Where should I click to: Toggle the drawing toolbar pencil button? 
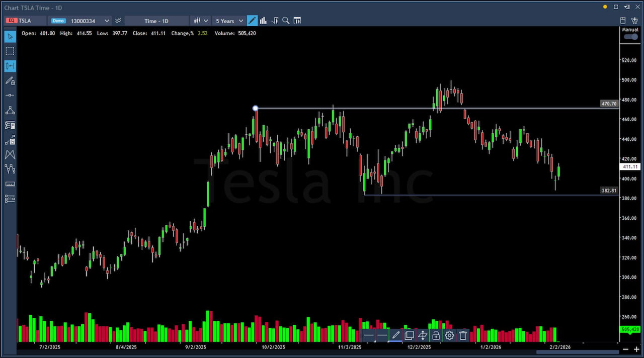click(252, 21)
